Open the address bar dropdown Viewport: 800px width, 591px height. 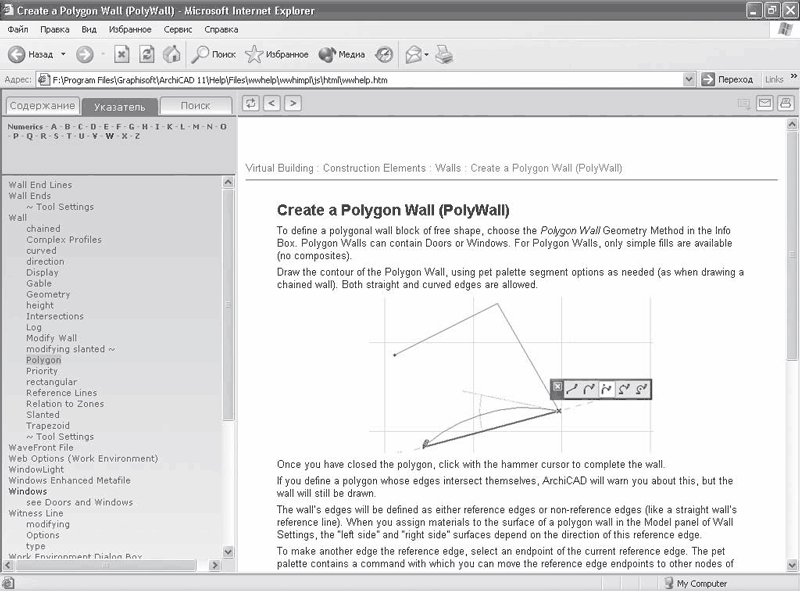point(690,78)
